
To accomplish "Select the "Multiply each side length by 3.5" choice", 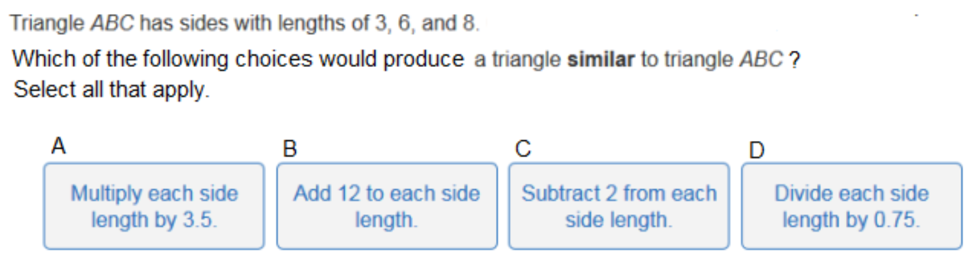I will (x=154, y=206).
